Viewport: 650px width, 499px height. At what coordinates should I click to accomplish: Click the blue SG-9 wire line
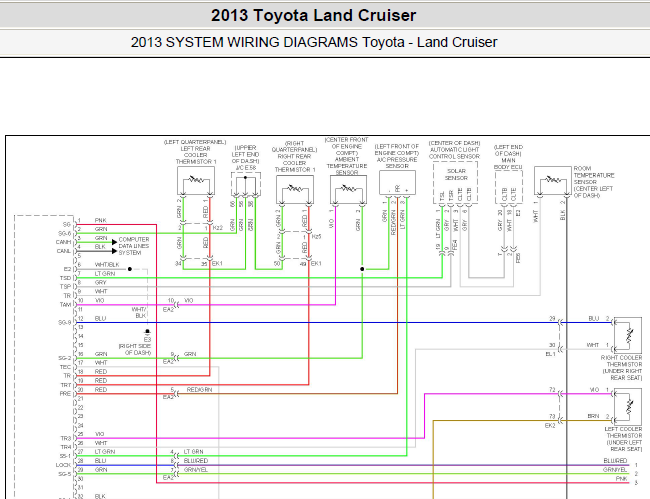point(317,322)
